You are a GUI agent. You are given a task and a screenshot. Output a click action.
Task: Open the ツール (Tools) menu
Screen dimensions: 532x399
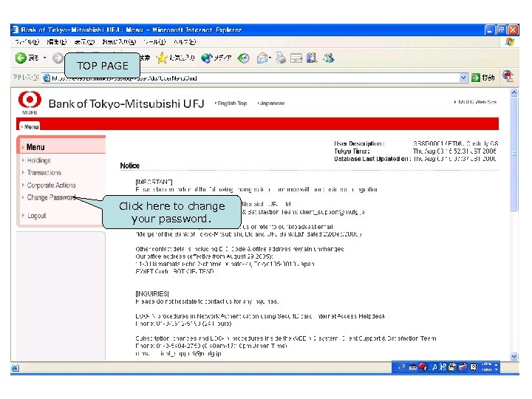coord(154,42)
